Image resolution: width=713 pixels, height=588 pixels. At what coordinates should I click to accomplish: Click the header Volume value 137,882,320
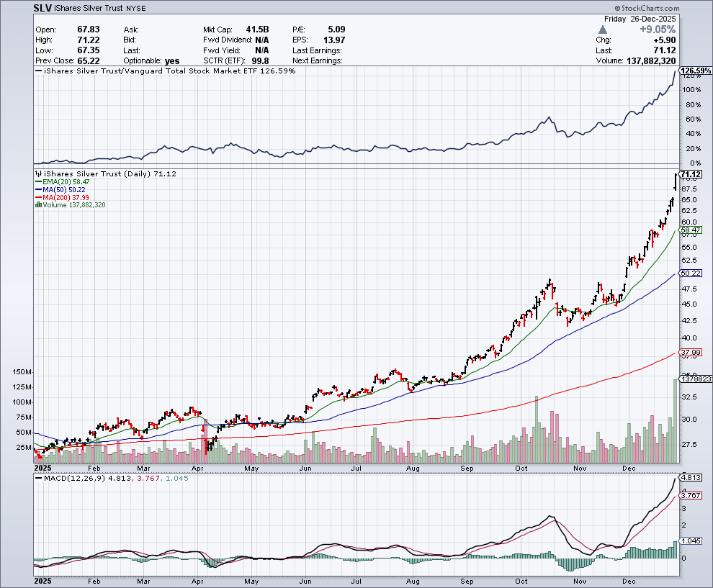(651, 61)
